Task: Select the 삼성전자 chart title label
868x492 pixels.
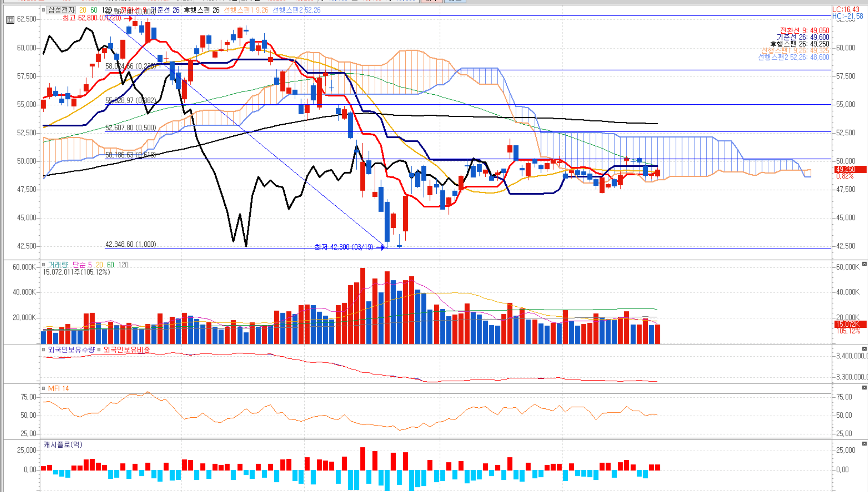Action: point(61,10)
